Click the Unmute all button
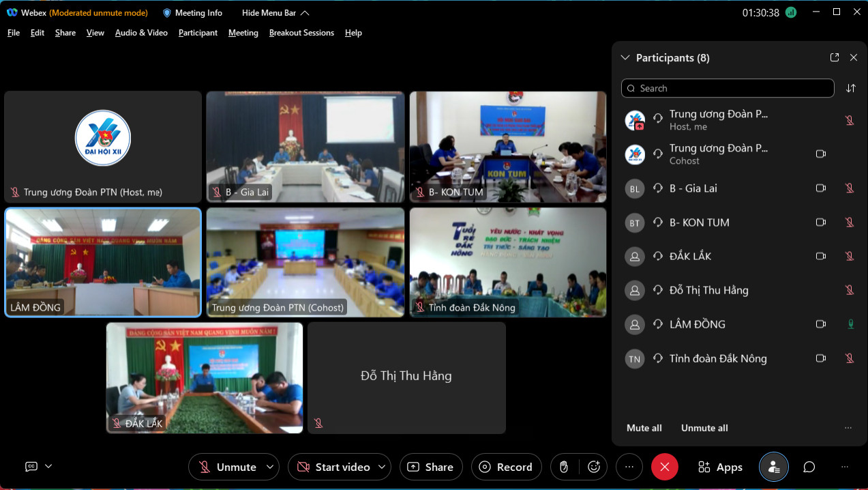This screenshot has width=868, height=490. (704, 428)
